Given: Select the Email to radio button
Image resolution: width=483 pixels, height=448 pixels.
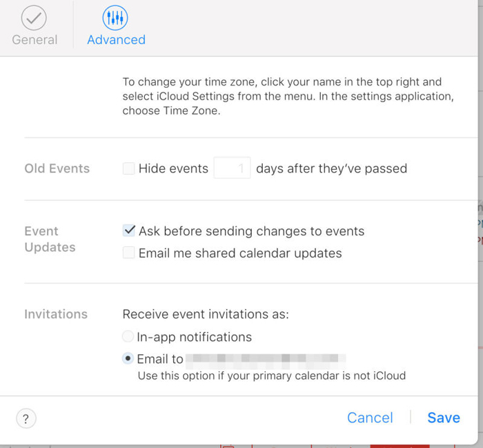Looking at the screenshot, I should click(128, 359).
